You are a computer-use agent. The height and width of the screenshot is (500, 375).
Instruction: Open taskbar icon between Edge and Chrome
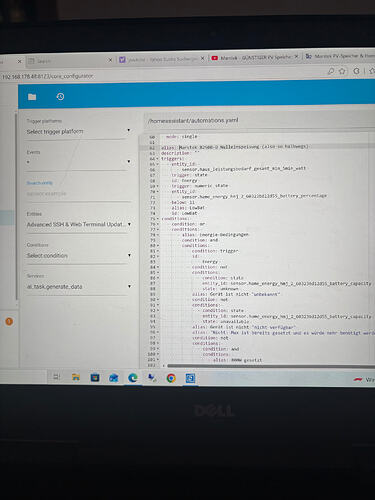click(x=152, y=378)
